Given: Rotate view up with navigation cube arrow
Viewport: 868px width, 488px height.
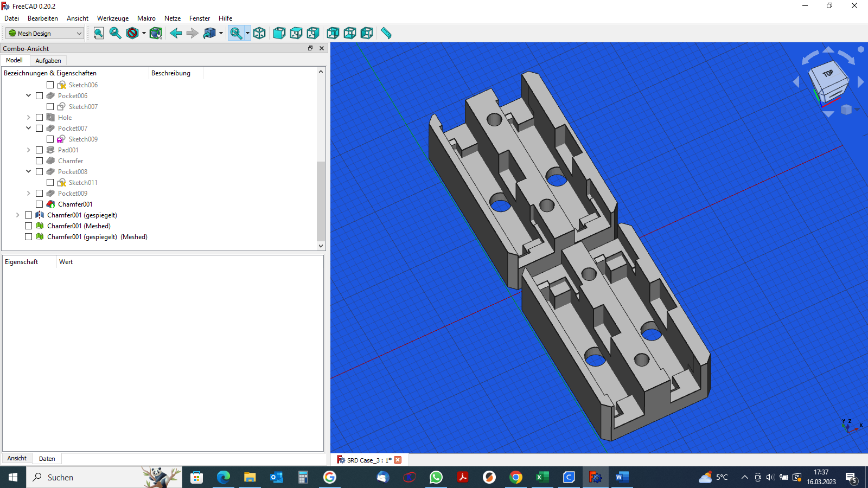Looking at the screenshot, I should coord(828,49).
